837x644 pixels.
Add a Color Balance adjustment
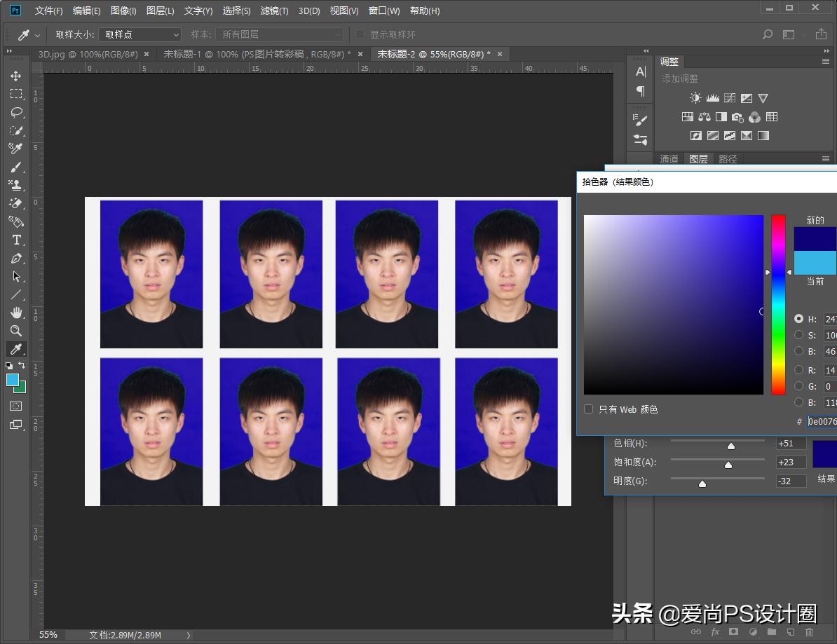coord(705,117)
